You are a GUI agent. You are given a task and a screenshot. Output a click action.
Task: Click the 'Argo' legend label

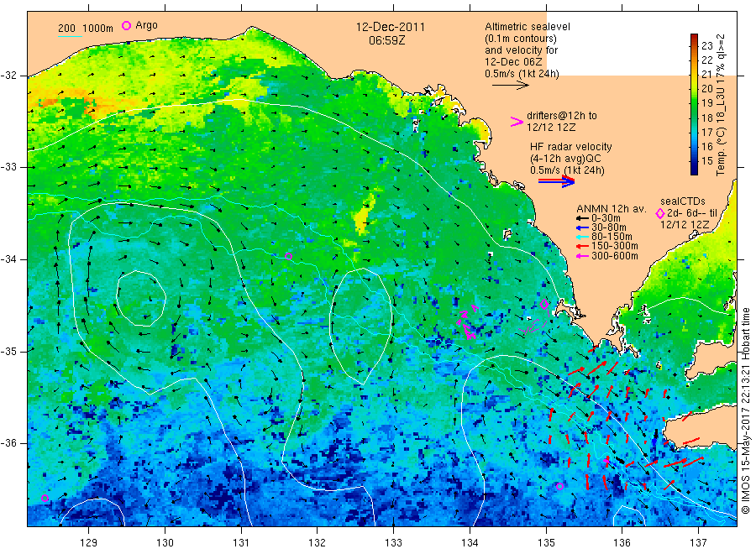point(146,25)
